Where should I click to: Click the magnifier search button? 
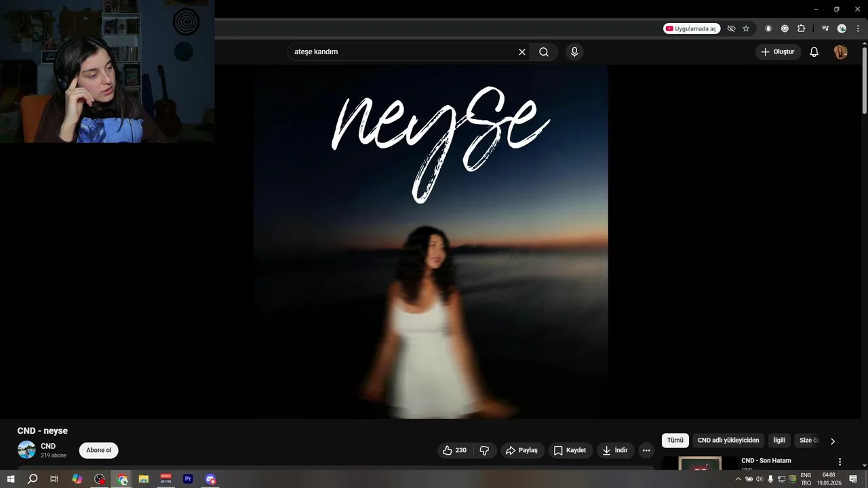tap(544, 52)
